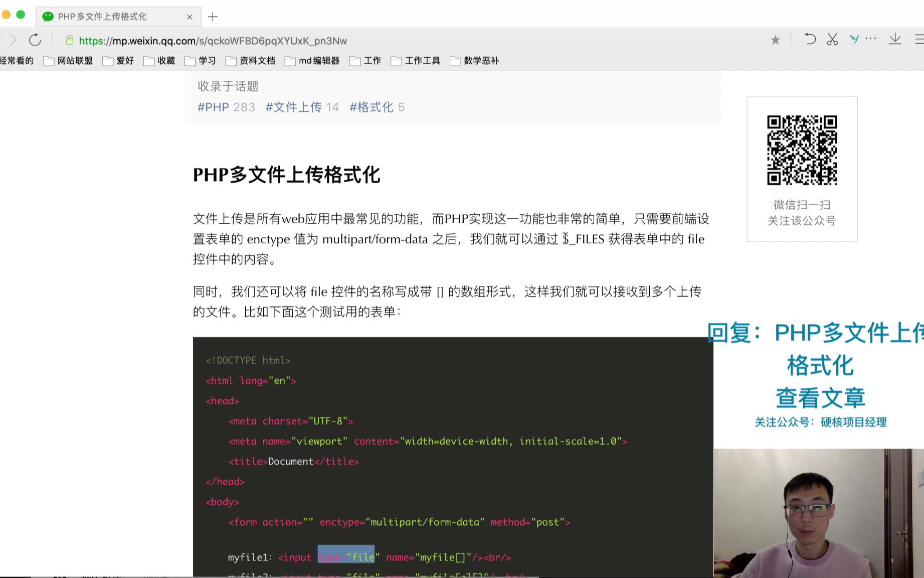Click the <title>Document</title> code line
Screen dimensions: 924x578
pyautogui.click(x=294, y=461)
